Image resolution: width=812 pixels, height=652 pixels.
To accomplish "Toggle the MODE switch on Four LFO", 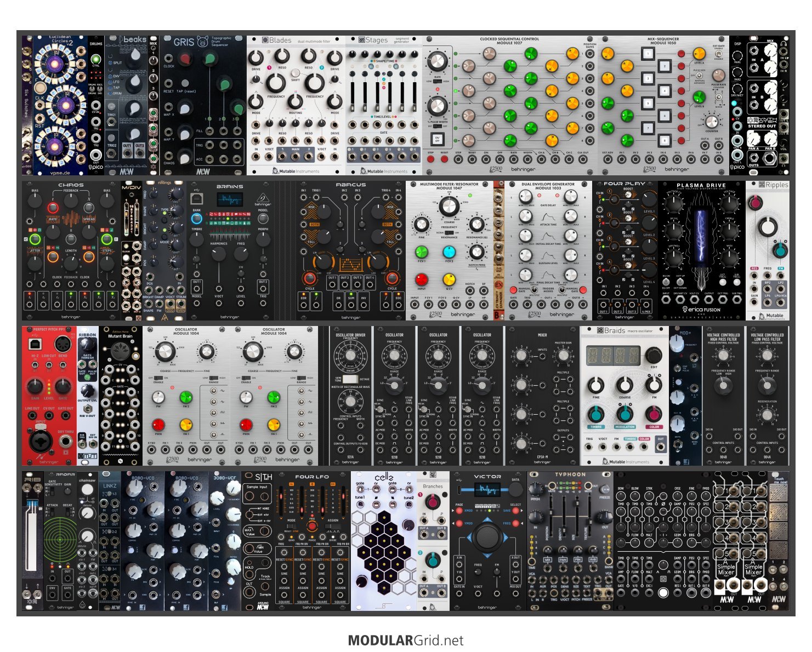I will [291, 526].
